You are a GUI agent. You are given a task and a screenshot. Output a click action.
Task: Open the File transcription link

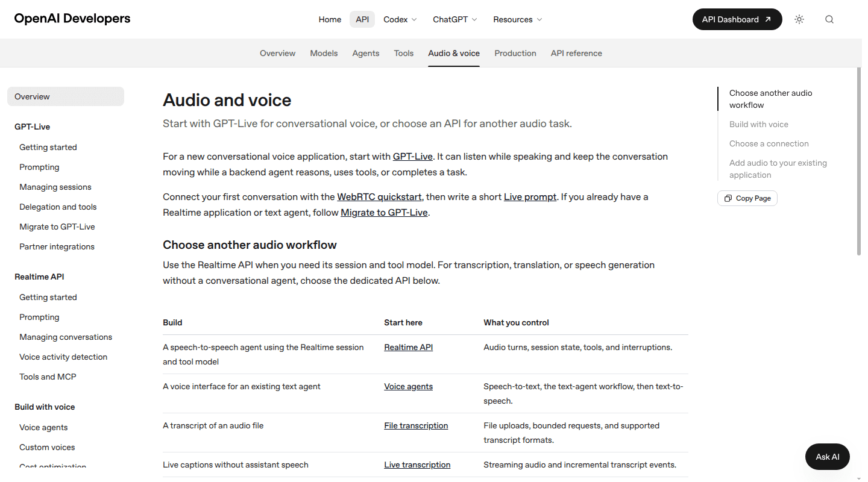pos(416,425)
